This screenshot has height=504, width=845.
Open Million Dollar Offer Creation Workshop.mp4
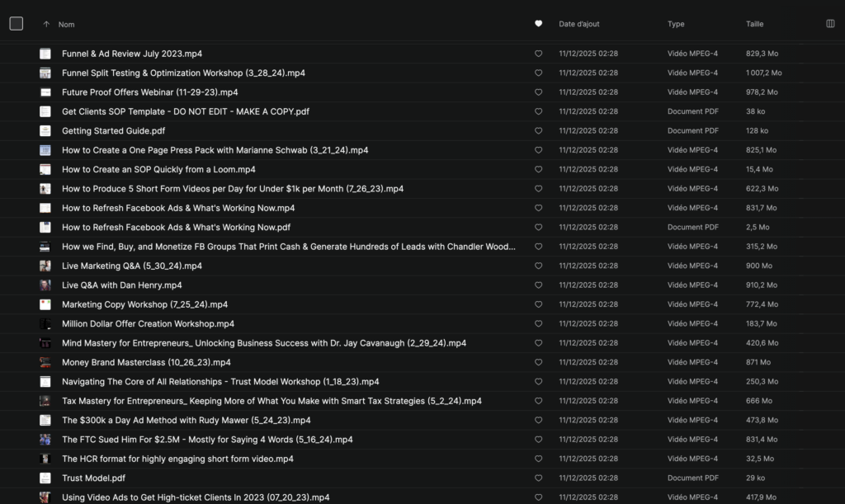[148, 324]
